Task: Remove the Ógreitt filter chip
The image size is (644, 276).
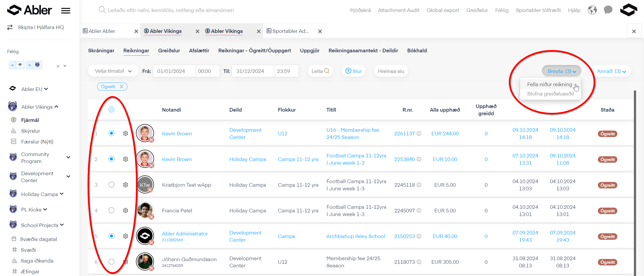Action: coord(122,86)
